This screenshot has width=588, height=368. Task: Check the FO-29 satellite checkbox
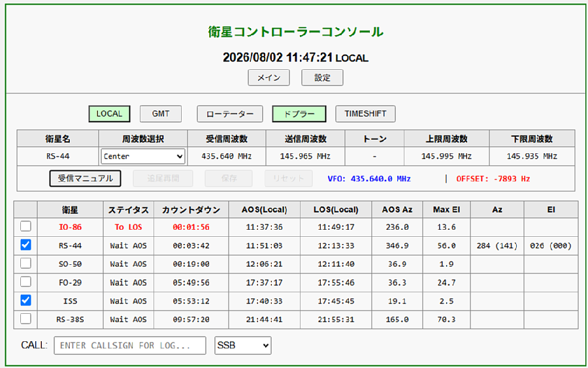tap(25, 281)
